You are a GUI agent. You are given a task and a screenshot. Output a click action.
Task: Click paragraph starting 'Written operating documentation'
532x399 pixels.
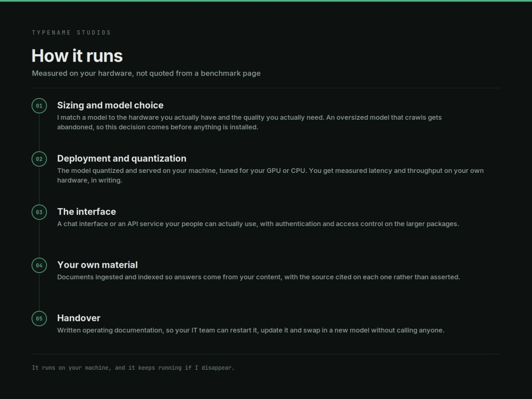(251, 330)
